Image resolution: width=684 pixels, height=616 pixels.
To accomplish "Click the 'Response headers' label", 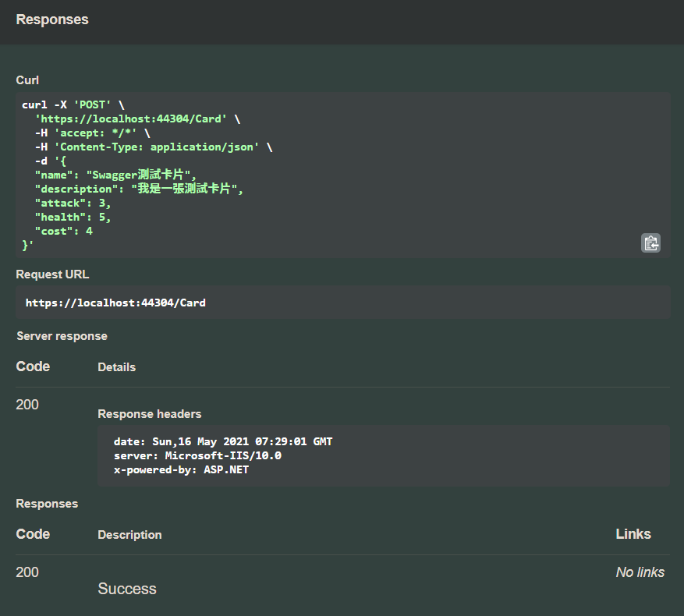I will (150, 414).
